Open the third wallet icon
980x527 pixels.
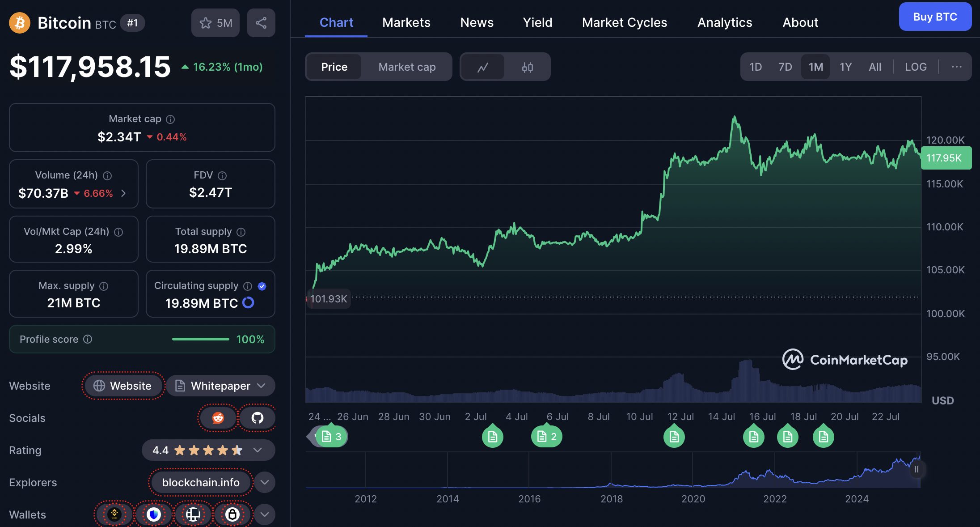[193, 514]
